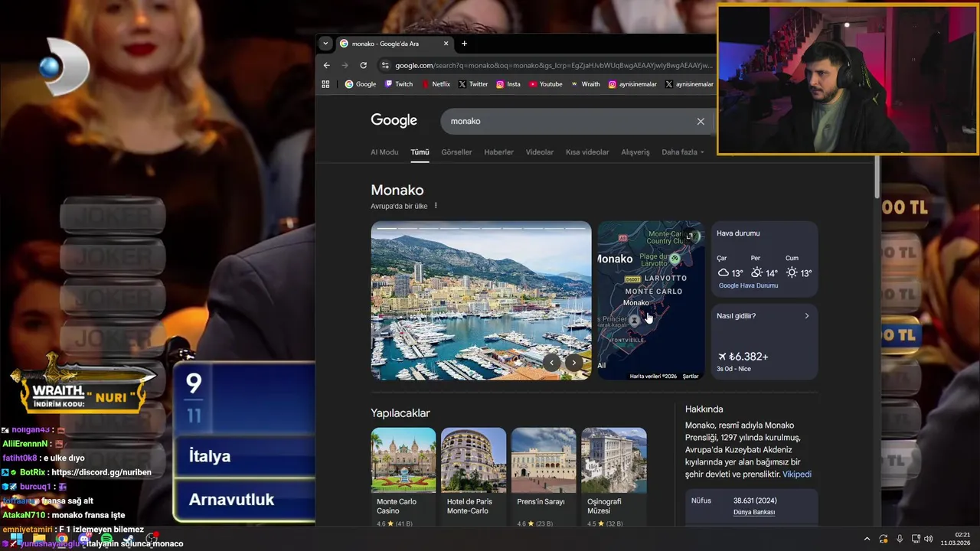Switch to Videolar tab
The width and height of the screenshot is (980, 551).
539,152
